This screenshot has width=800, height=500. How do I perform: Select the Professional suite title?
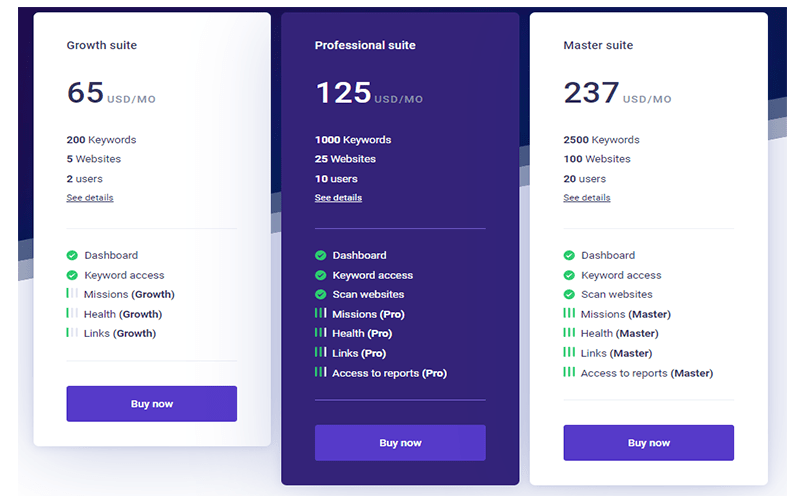tap(365, 45)
